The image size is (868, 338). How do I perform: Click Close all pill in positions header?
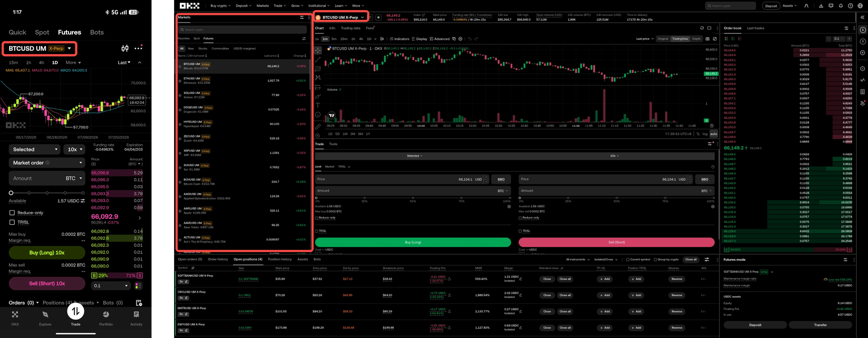691,259
